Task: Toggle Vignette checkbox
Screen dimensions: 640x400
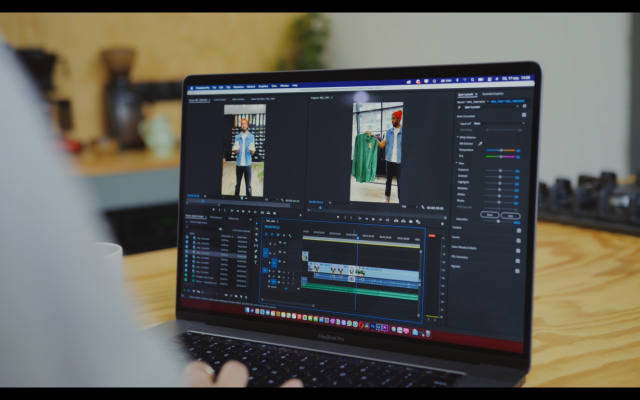Action: (518, 271)
